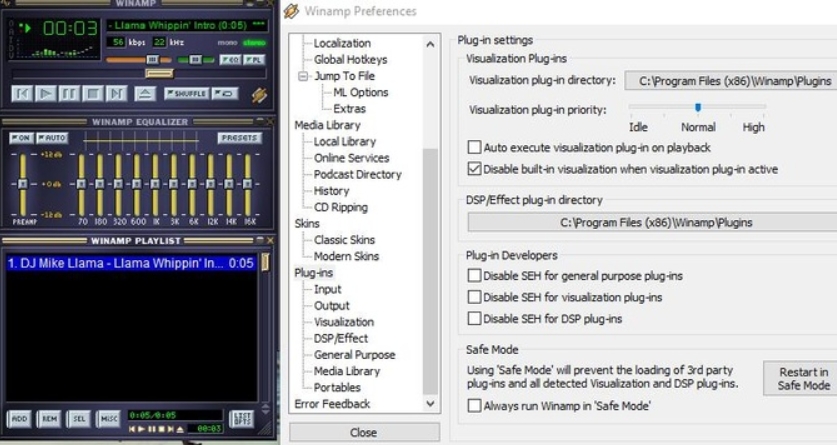Image resolution: width=837 pixels, height=445 pixels.
Task: Select the Visualization item under Plug-ins
Action: click(x=344, y=322)
